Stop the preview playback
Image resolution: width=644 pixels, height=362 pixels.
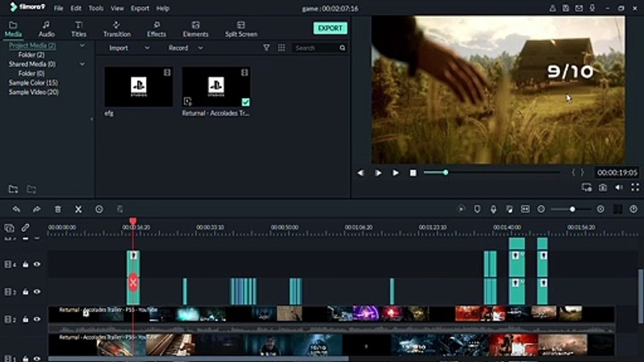pyautogui.click(x=413, y=173)
